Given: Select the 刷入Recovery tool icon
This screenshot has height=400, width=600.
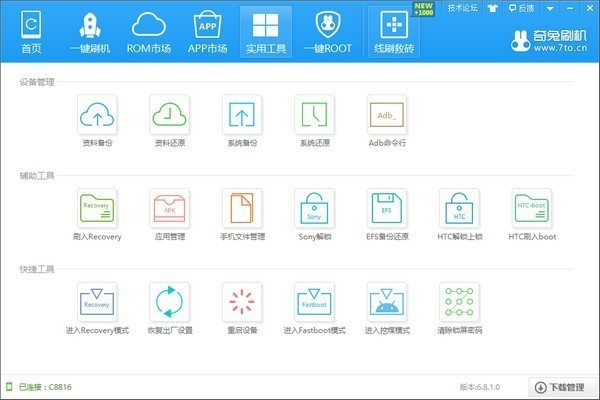Looking at the screenshot, I should click(97, 209).
